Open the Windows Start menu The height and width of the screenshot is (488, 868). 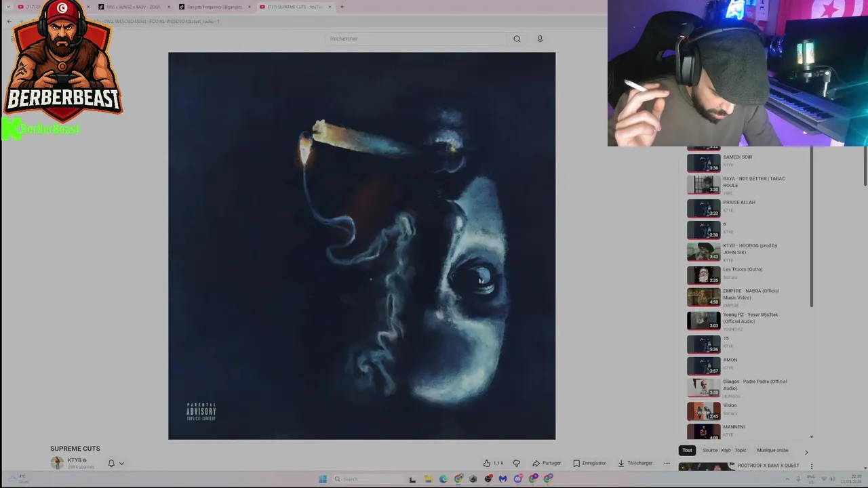(323, 479)
